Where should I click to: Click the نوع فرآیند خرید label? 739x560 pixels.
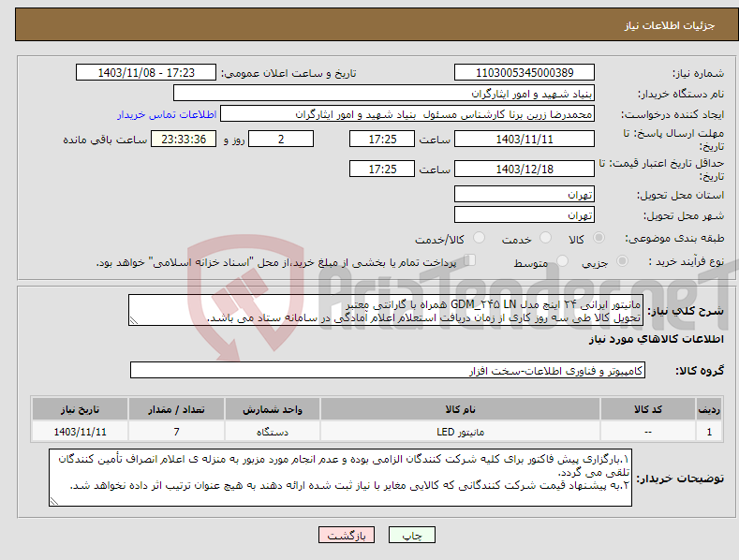(x=687, y=261)
